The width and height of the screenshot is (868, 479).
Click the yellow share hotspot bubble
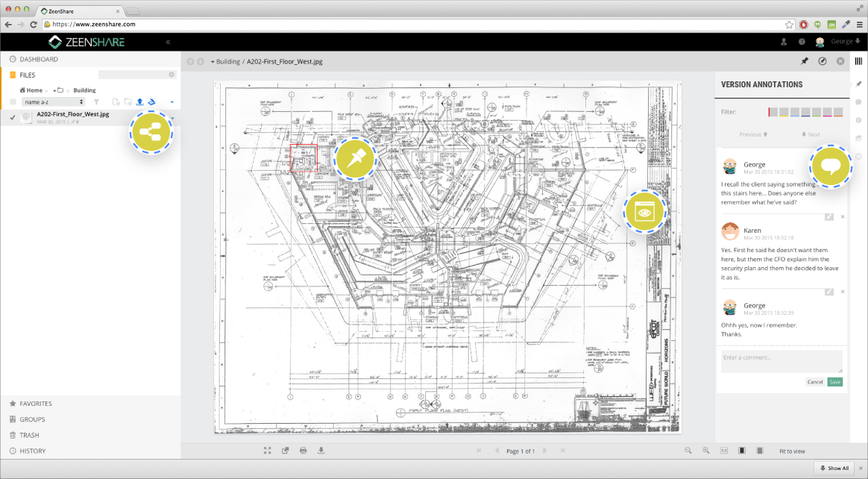tap(151, 132)
